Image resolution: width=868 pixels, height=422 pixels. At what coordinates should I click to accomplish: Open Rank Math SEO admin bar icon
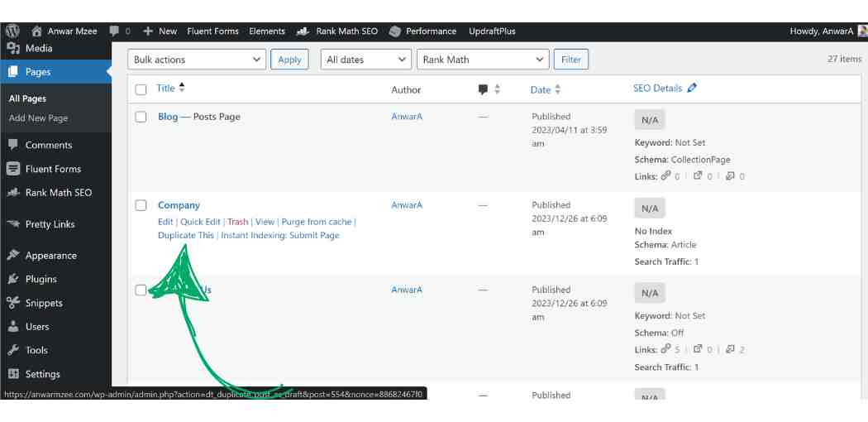pyautogui.click(x=303, y=31)
